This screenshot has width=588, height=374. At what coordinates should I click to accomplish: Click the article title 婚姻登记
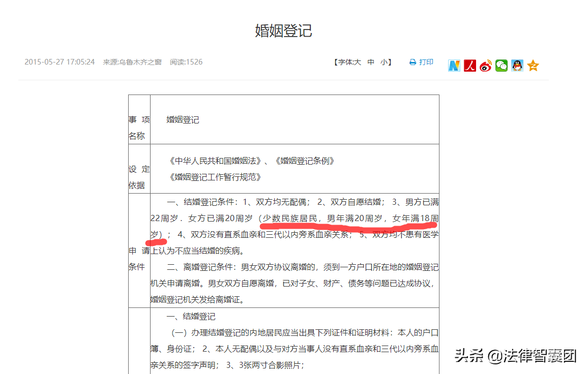[284, 31]
